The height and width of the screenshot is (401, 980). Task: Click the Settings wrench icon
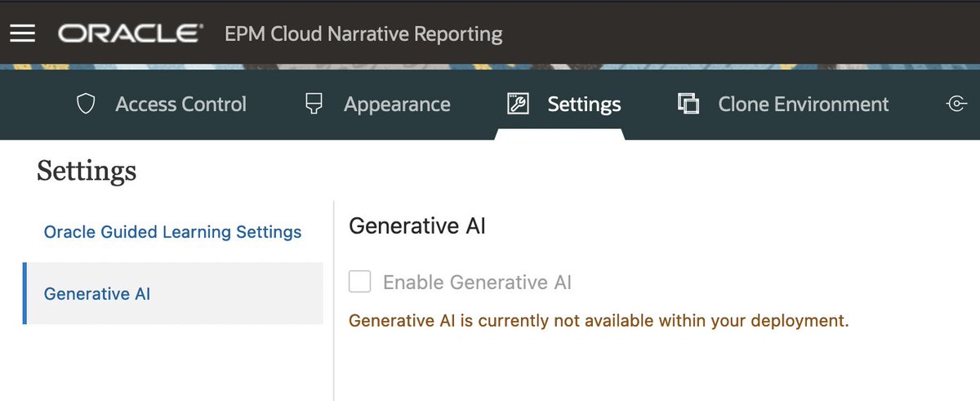click(x=518, y=105)
